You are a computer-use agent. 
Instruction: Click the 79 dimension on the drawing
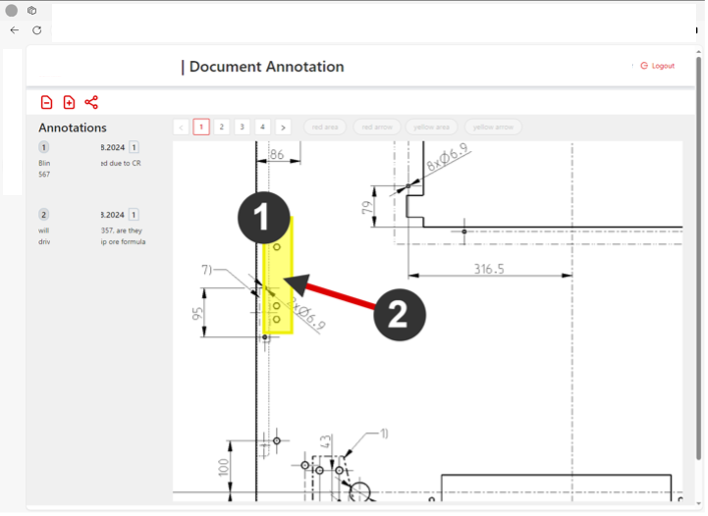(x=368, y=208)
